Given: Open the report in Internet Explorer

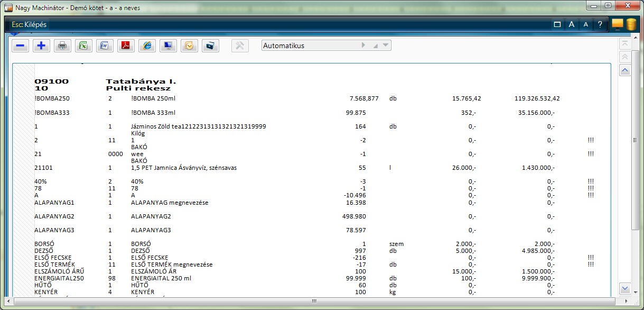Looking at the screenshot, I should (x=147, y=46).
